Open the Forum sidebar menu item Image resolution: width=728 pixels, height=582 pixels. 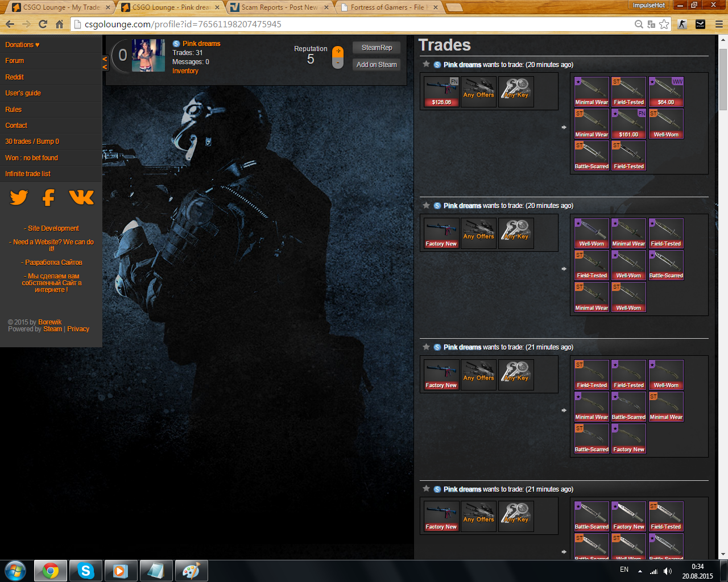[x=15, y=61]
